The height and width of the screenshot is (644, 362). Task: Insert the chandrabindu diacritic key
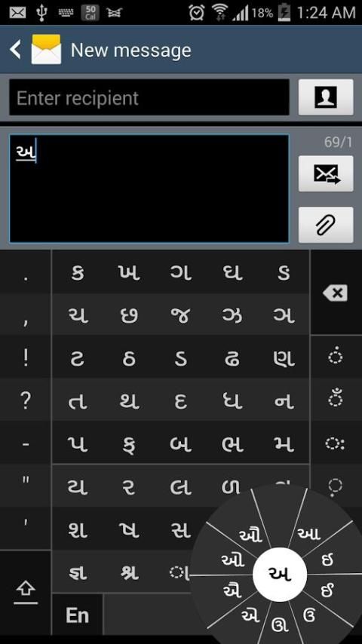pos(336,399)
